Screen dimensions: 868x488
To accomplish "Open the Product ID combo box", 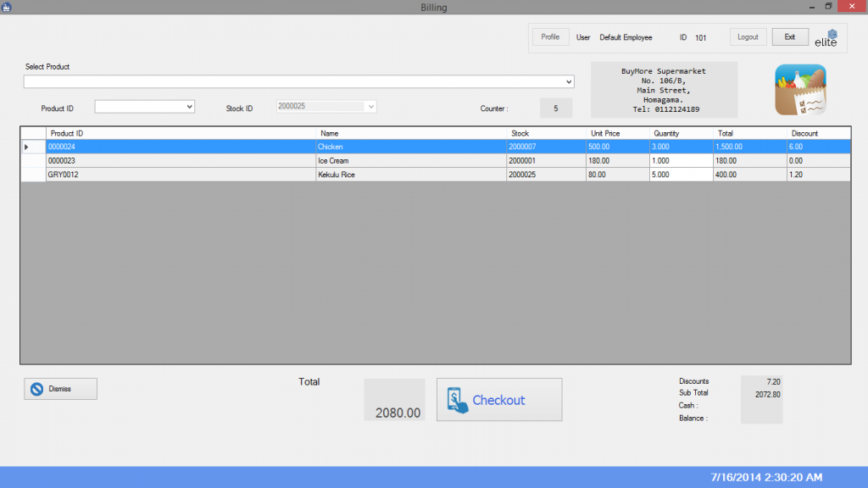I will click(x=188, y=107).
